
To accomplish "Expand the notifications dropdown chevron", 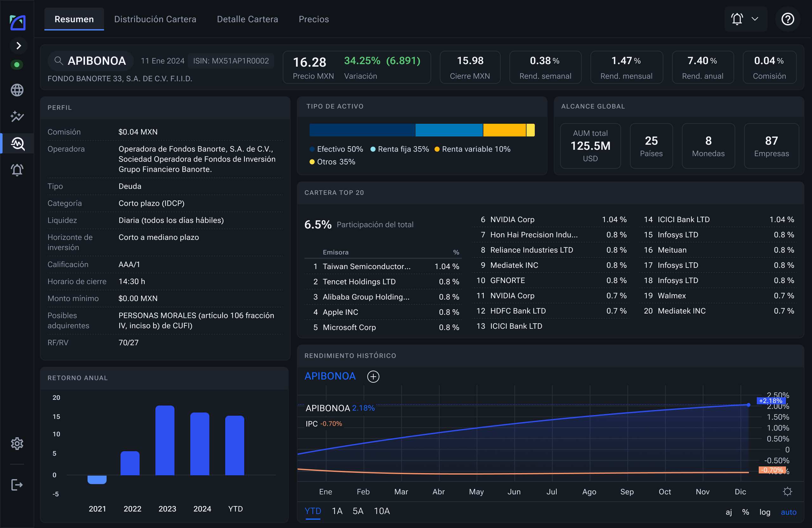I will [755, 19].
